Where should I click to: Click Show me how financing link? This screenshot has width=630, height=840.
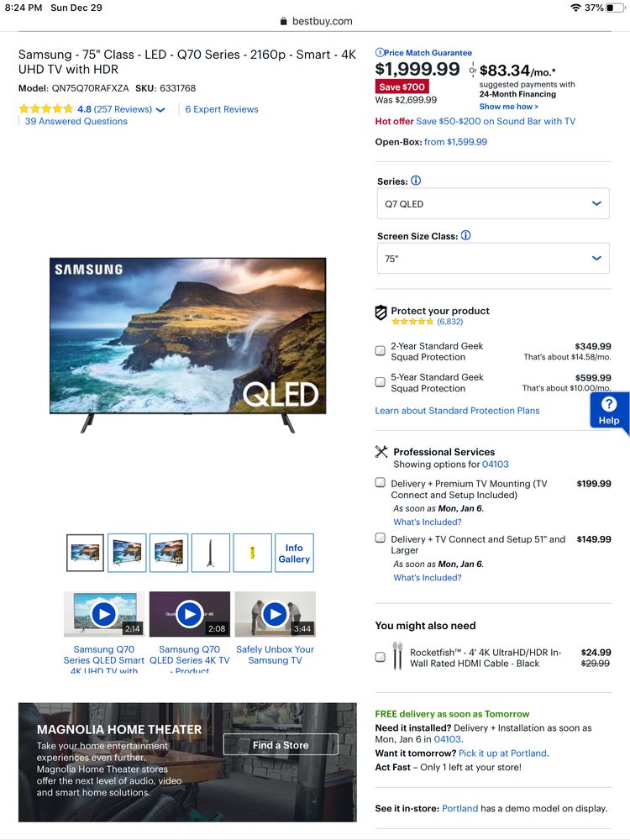[508, 107]
